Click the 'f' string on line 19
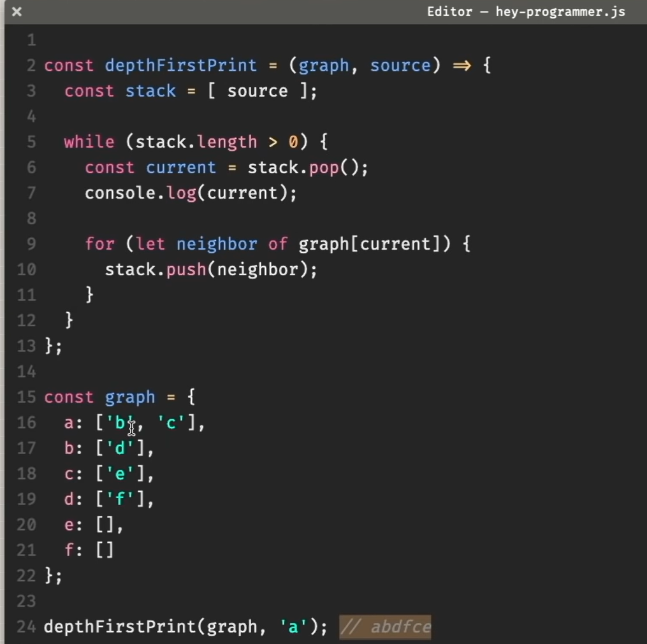 pyautogui.click(x=120, y=499)
